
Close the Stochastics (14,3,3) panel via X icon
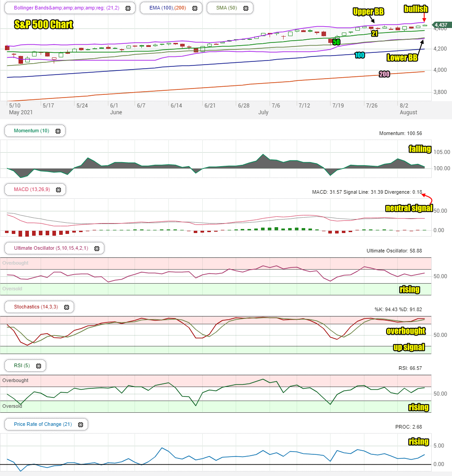[x=67, y=307]
